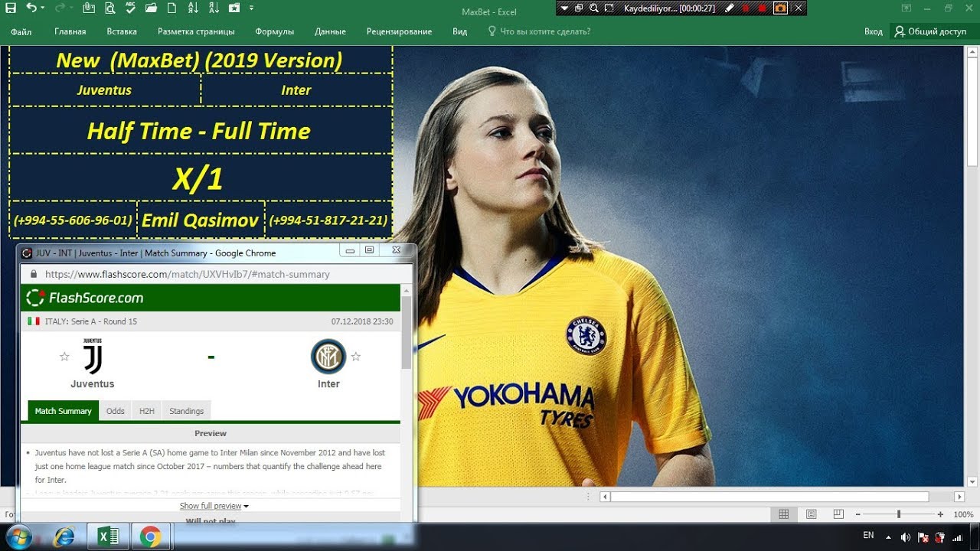Expand Customize Quick Access Toolbar arrow
Screen dimensions: 980x551
[251, 8]
